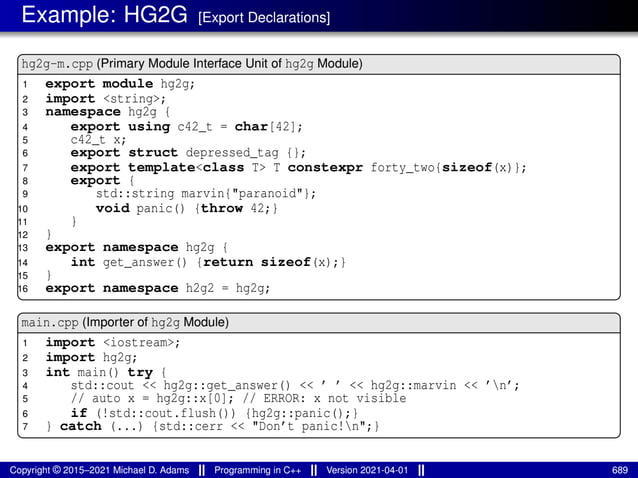Click the slide page number 689
638x478 pixels.
pyautogui.click(x=620, y=470)
